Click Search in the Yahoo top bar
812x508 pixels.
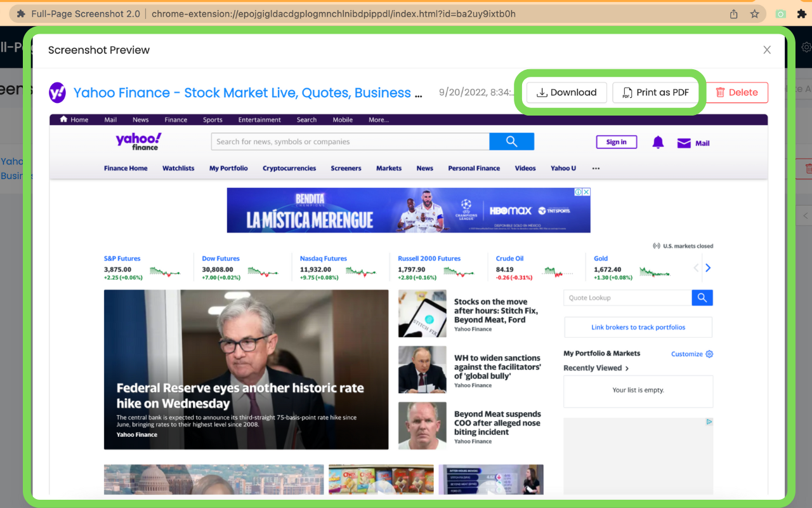[306, 119]
